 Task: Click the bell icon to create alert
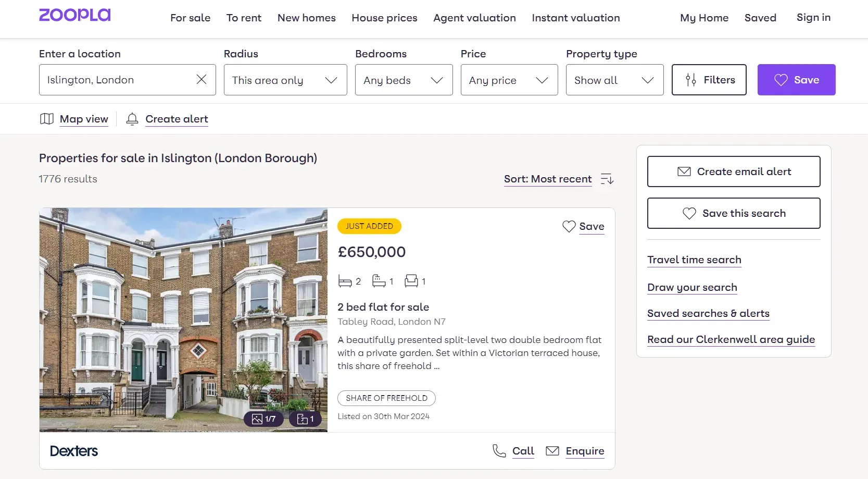click(132, 119)
